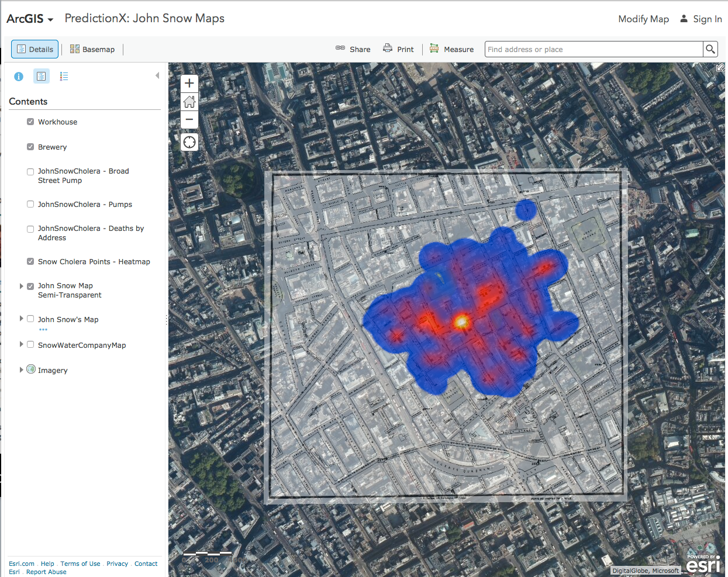Expand the SnowWaterCompanyMap layer group
This screenshot has height=577, width=728.
coord(22,344)
